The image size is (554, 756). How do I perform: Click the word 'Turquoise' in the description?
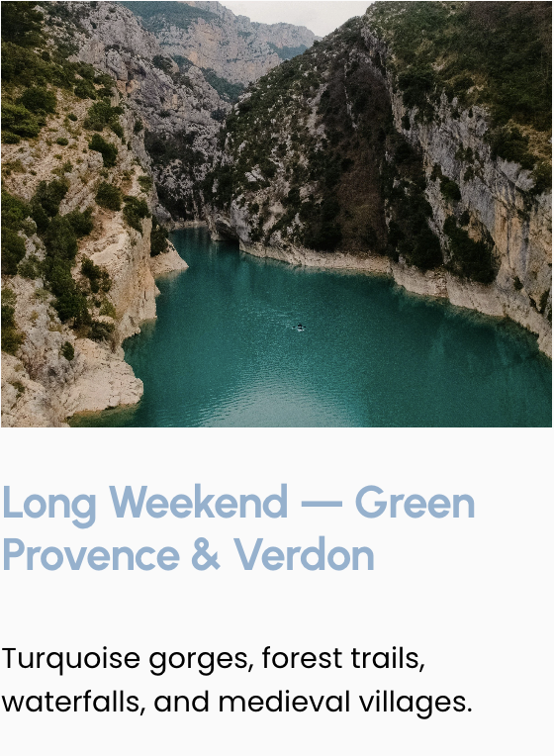pos(71,659)
